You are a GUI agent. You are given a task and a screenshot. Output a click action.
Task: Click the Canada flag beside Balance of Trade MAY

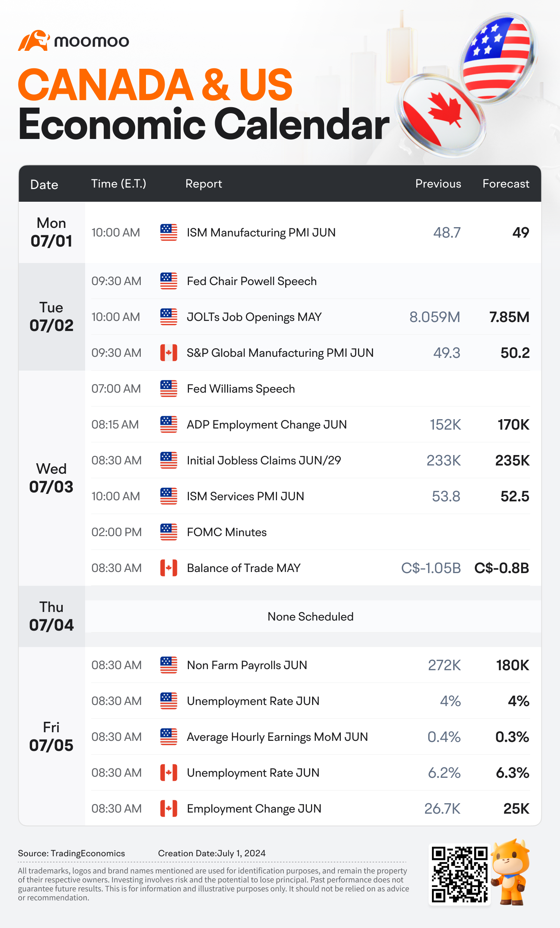click(169, 568)
